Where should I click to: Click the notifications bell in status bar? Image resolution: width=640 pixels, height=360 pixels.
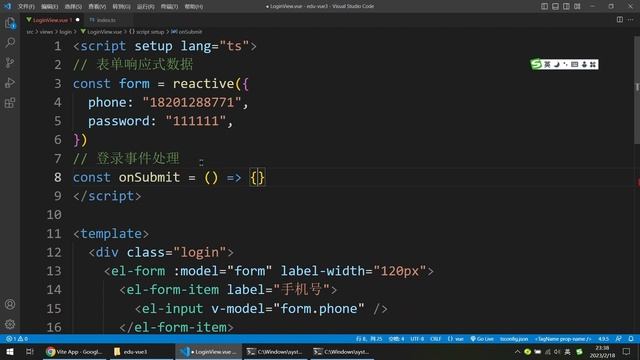coord(631,339)
